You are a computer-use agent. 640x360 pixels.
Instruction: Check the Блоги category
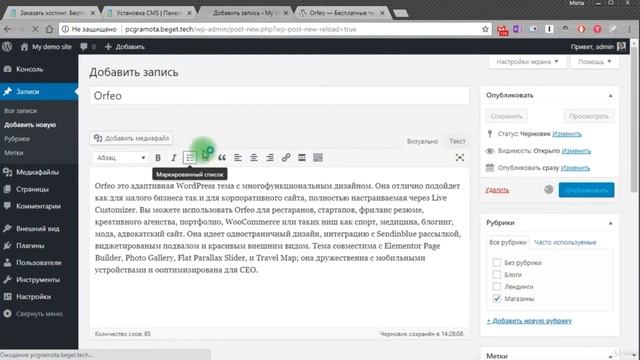click(497, 274)
